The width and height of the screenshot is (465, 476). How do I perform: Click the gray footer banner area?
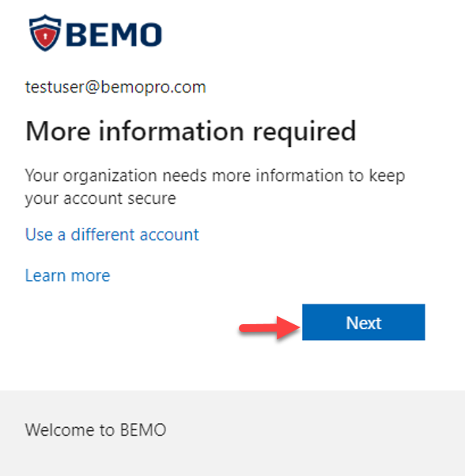pyautogui.click(x=232, y=433)
